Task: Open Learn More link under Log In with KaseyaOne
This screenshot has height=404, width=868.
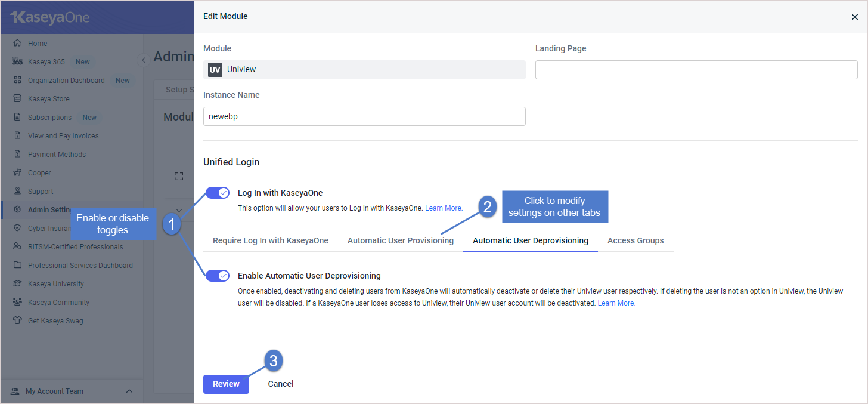Action: (x=444, y=208)
